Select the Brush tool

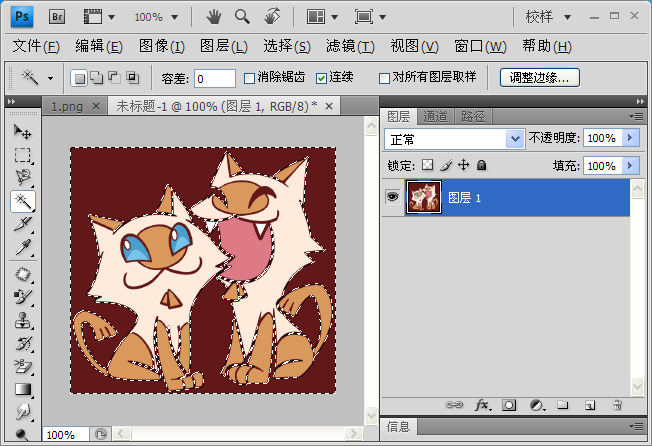coord(22,297)
